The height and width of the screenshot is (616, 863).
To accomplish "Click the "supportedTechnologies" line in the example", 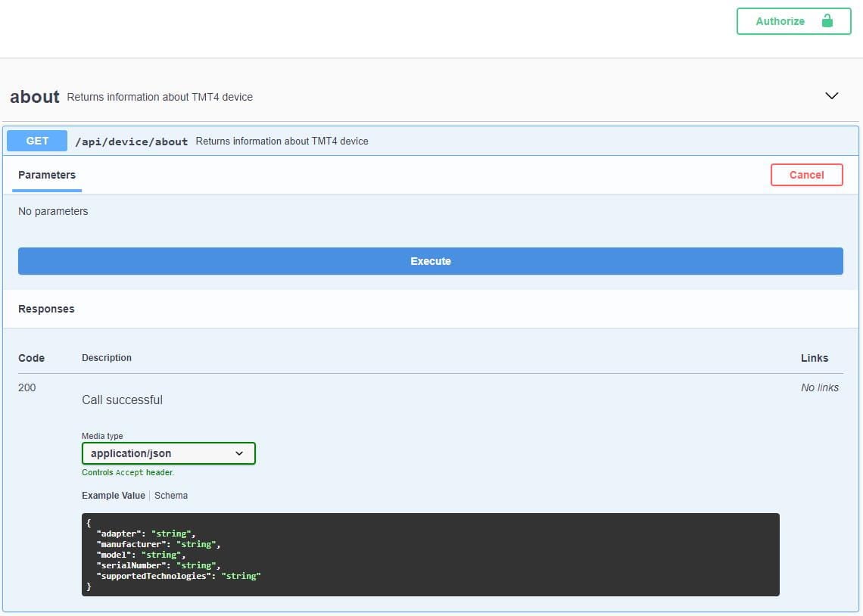I will tap(179, 576).
